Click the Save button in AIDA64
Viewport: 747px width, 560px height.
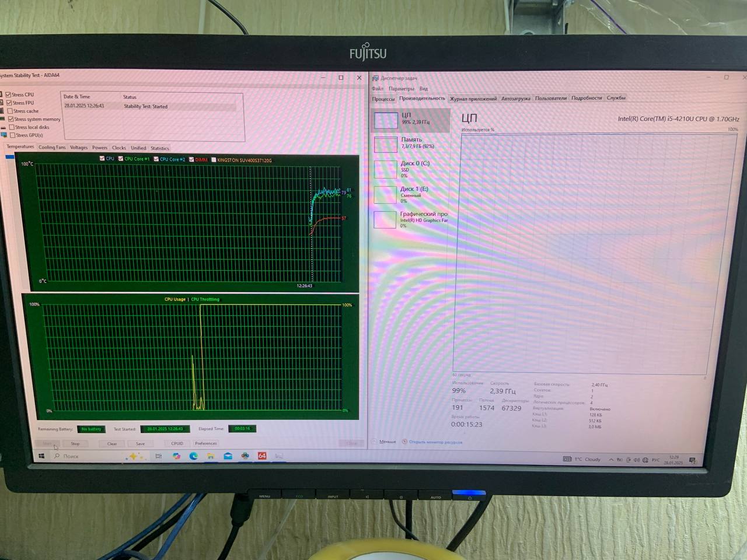141,443
